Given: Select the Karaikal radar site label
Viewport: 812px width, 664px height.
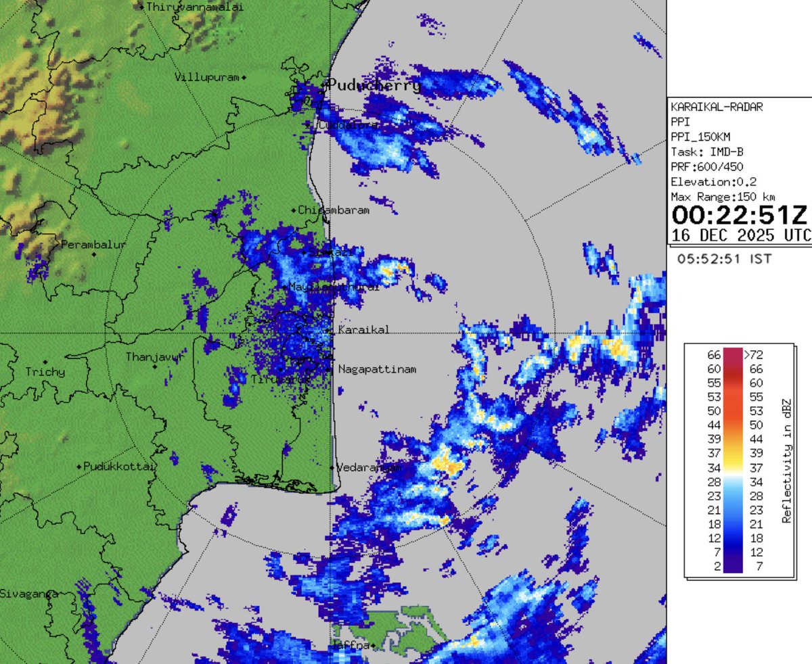Looking at the screenshot, I should [363, 330].
